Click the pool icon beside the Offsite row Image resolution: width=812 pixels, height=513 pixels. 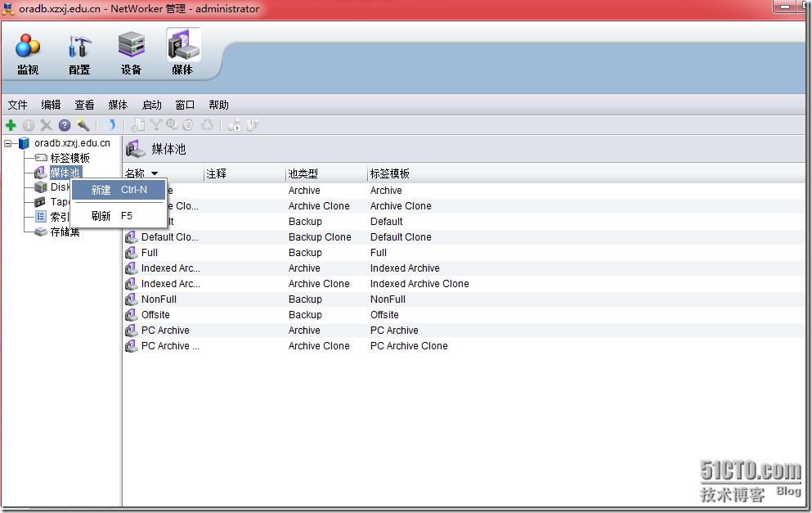132,315
